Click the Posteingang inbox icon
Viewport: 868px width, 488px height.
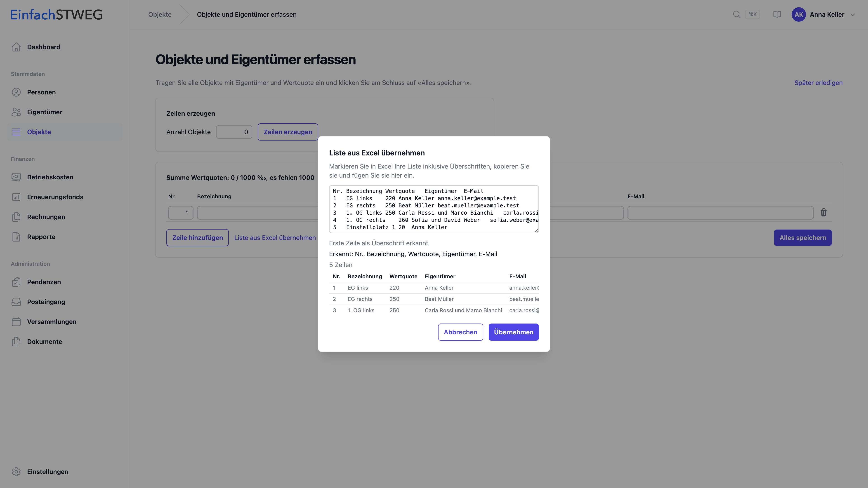[x=16, y=302]
